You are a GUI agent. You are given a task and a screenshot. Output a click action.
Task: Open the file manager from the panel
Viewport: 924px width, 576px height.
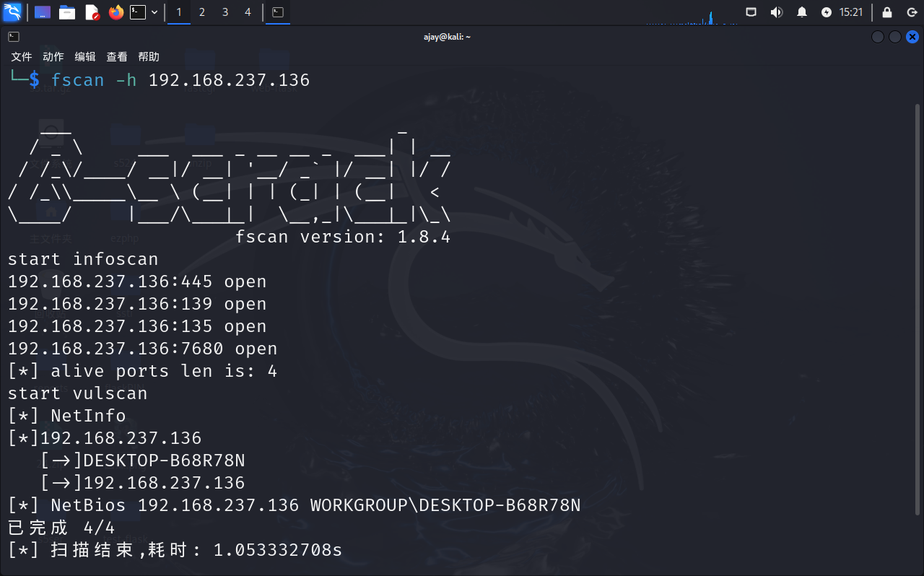pos(67,12)
